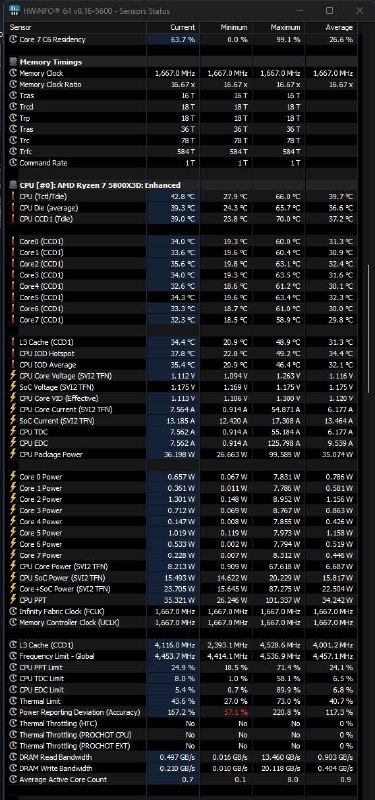Click the thermometer icon for CPU IOD Hotspot
The image size is (375, 800).
coord(13,354)
